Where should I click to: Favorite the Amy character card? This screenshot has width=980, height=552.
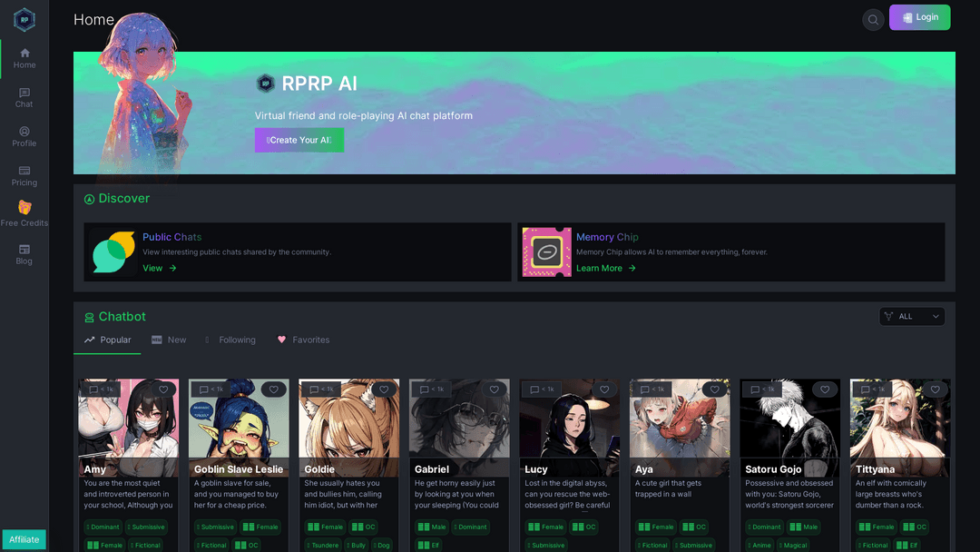[x=162, y=389]
